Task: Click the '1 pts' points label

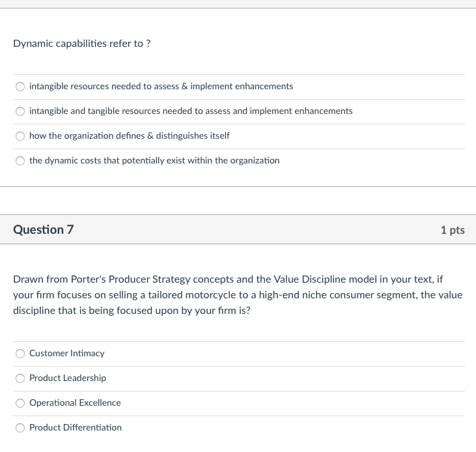Action: [x=452, y=230]
